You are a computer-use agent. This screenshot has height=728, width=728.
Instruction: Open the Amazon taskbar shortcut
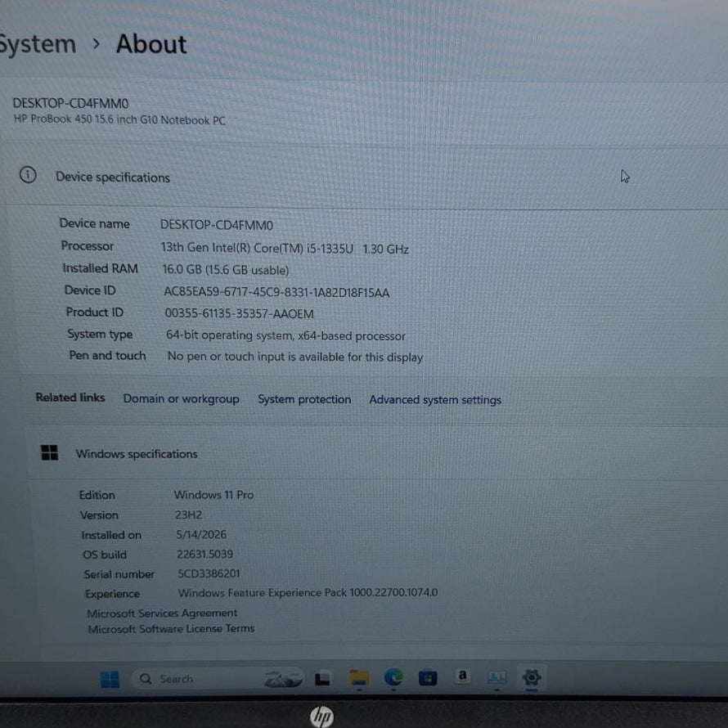click(x=462, y=676)
